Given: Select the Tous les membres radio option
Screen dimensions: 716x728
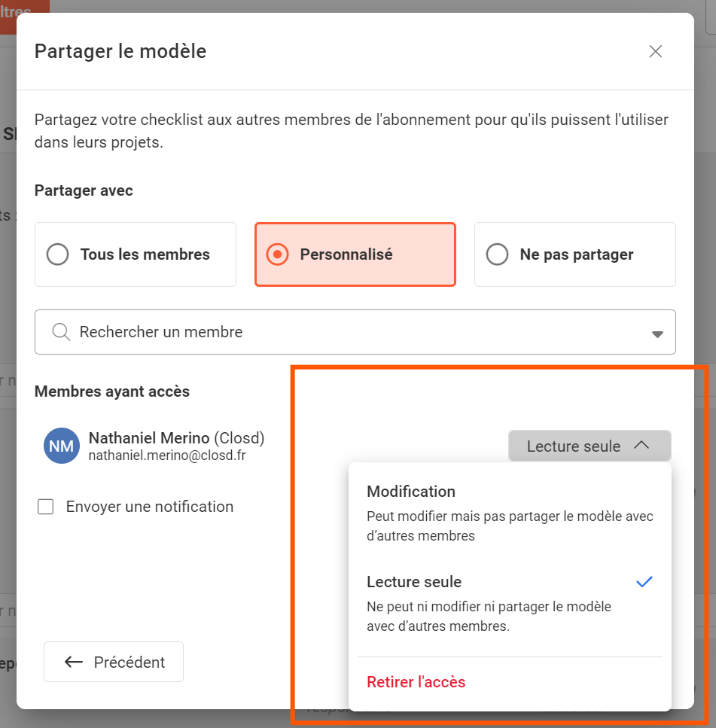Looking at the screenshot, I should click(x=58, y=254).
